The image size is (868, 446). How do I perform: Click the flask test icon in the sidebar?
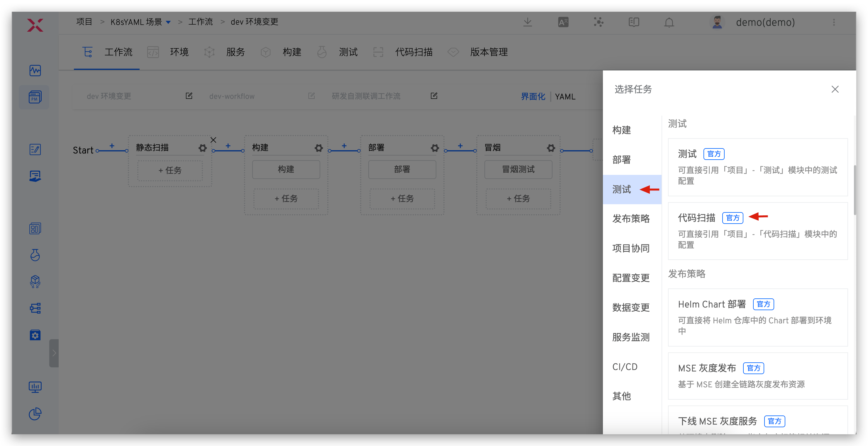pos(35,255)
